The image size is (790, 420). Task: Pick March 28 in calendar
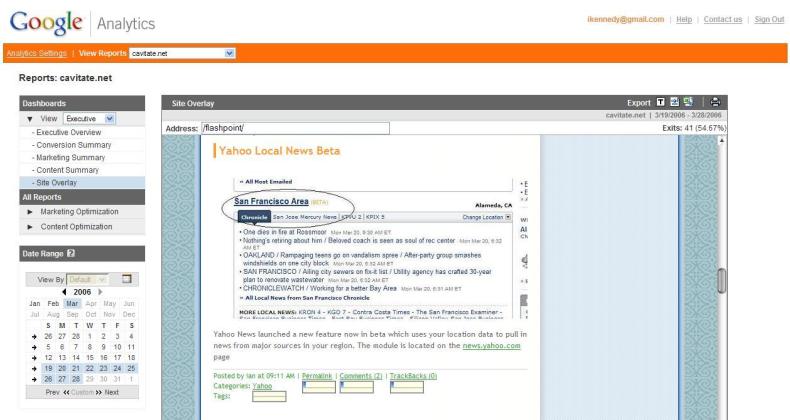76,379
